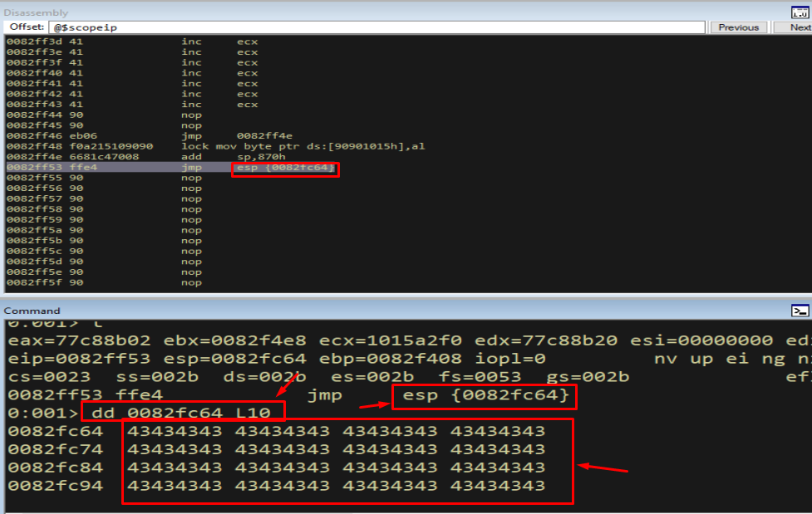Screen dimensions: 812x514
Task: Click the esp {0082fc64} operand in Command output
Action: [x=485, y=395]
